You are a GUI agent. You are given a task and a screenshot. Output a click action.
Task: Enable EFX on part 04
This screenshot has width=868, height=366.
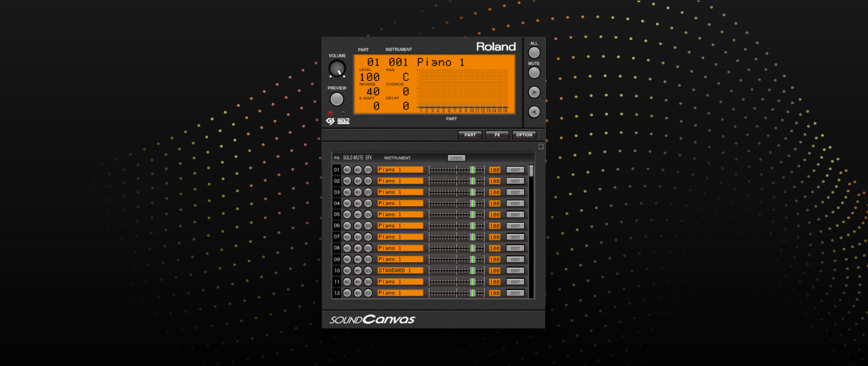point(368,203)
